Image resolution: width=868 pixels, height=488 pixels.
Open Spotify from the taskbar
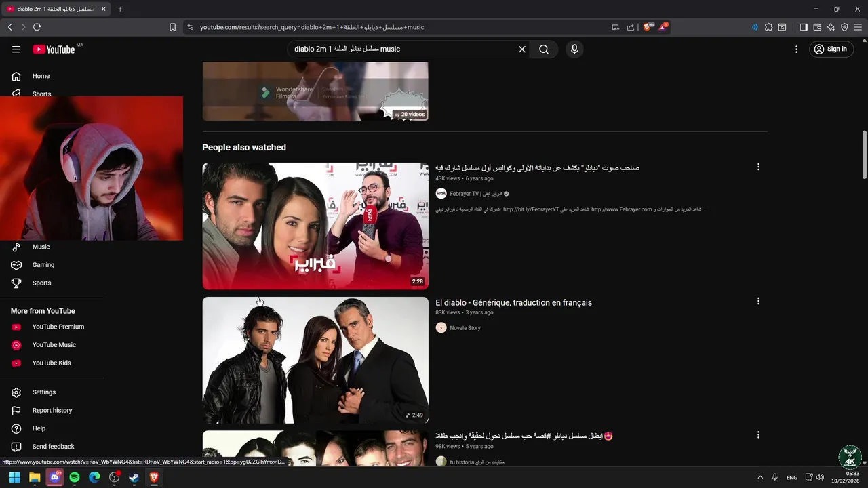pos(75,477)
